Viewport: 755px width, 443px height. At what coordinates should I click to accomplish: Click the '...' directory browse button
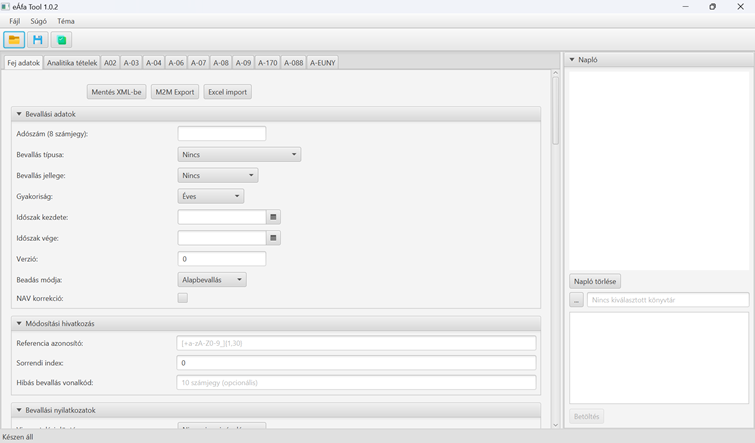coord(577,300)
